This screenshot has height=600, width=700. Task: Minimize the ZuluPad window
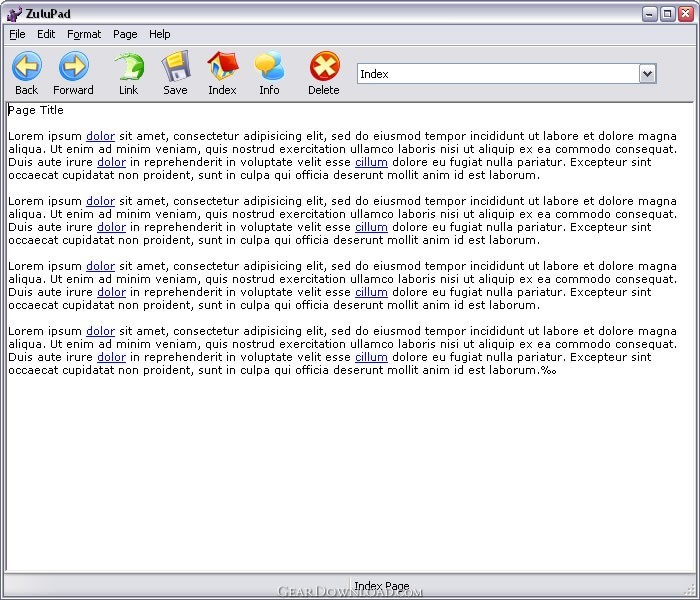tap(650, 14)
